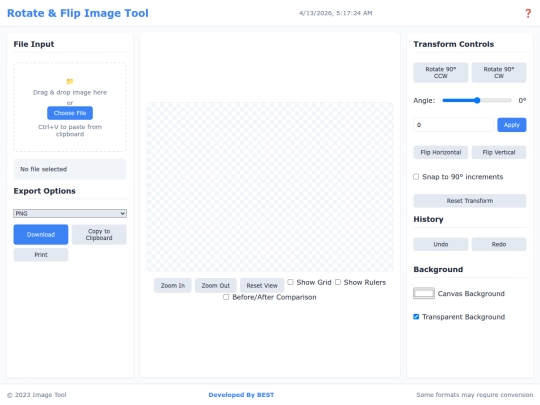Click 'Some formats may require conversion' note

point(475,395)
